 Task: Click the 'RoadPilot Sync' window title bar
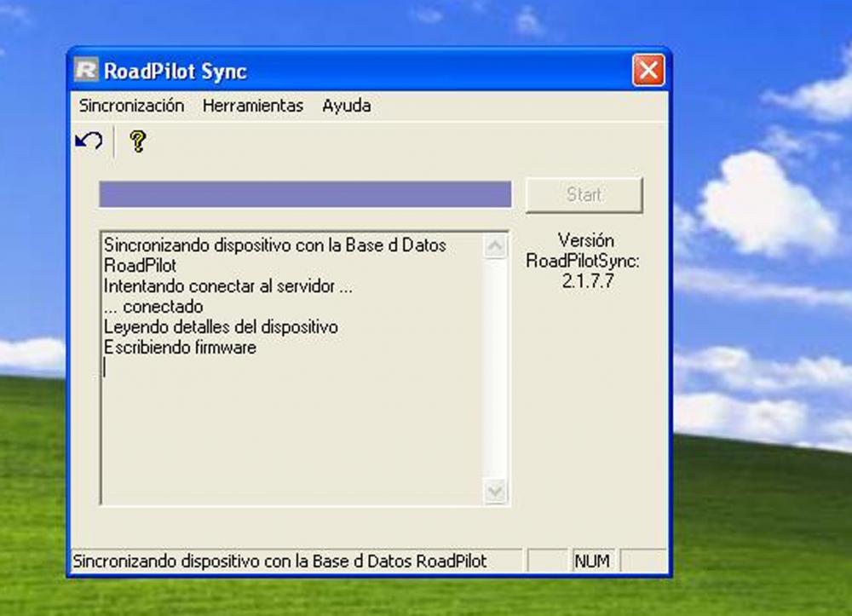point(383,71)
